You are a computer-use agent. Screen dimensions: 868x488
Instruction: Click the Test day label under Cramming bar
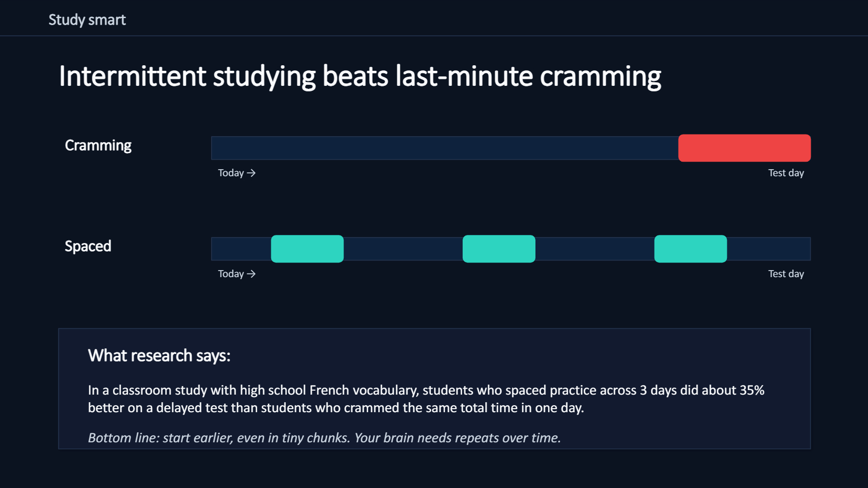(786, 173)
